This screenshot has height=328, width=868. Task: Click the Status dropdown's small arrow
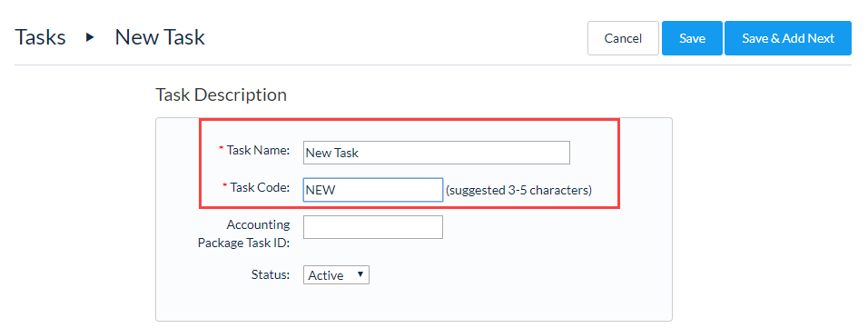coord(360,274)
